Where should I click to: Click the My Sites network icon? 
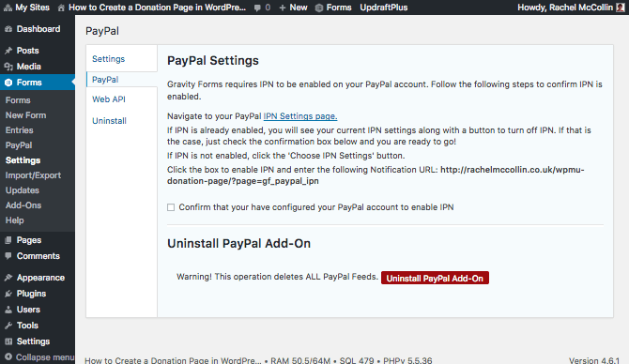click(8, 8)
